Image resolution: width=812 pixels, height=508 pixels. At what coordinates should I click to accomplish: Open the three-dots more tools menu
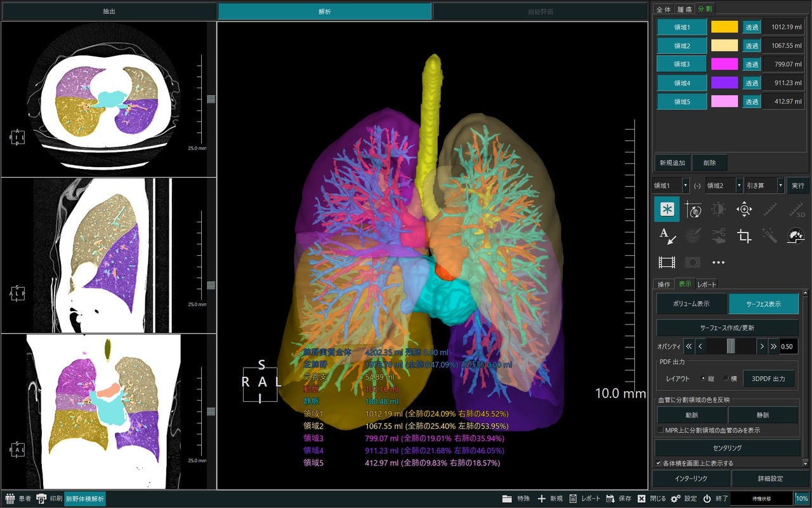click(718, 262)
